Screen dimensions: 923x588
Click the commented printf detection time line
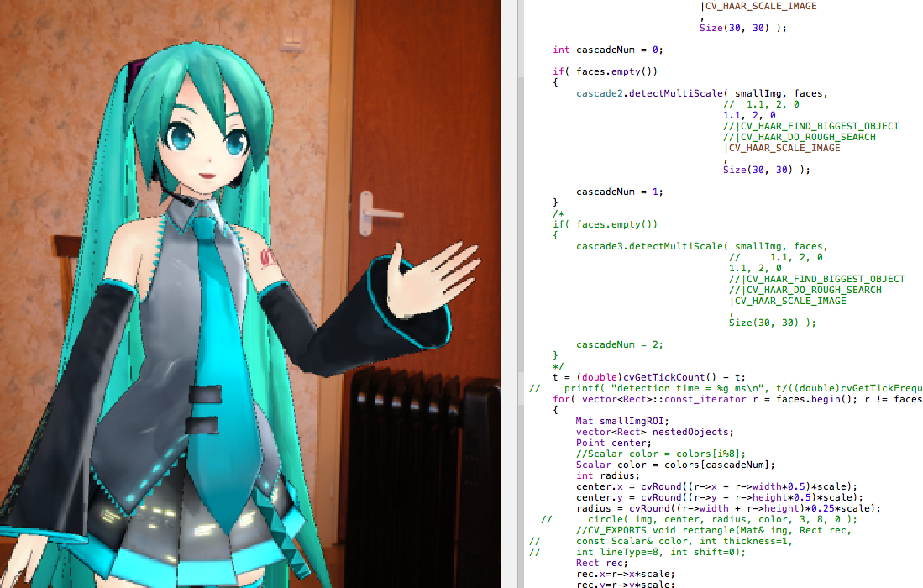point(726,388)
